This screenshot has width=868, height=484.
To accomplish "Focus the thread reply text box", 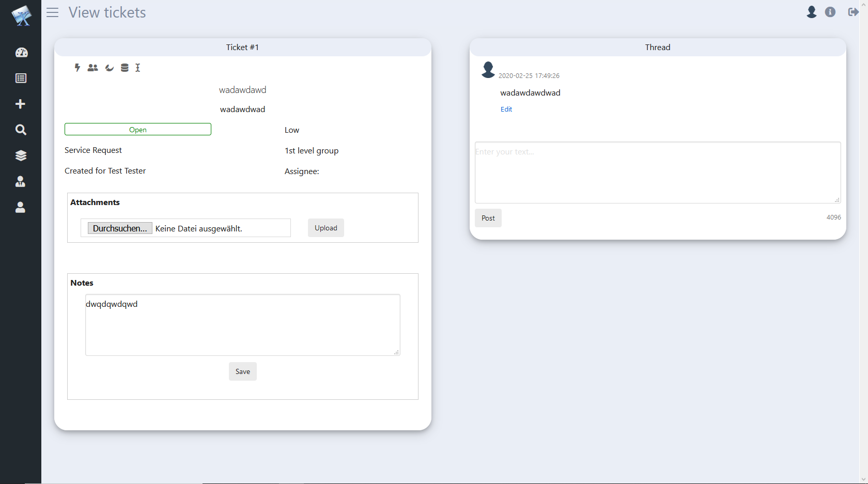I will [x=658, y=173].
